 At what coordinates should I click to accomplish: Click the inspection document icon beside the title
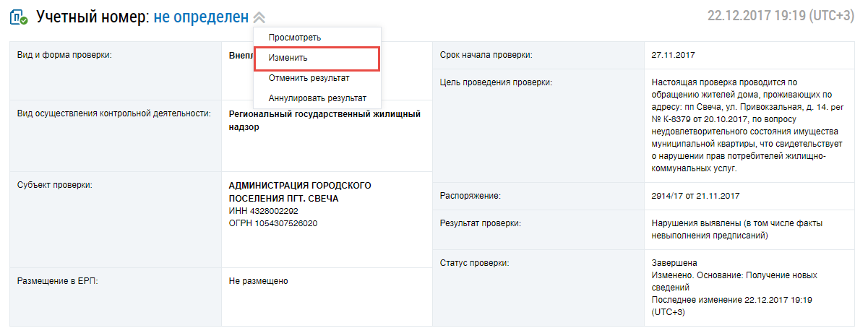click(x=19, y=17)
